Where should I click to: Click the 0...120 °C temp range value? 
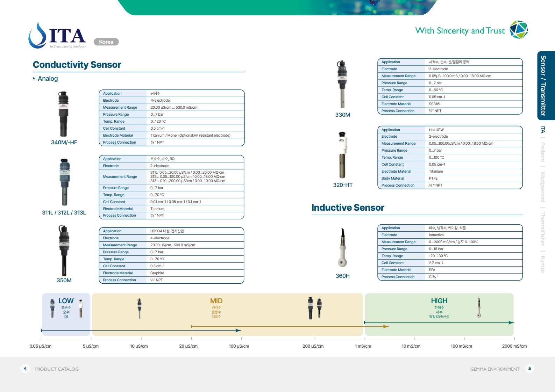tap(158, 121)
